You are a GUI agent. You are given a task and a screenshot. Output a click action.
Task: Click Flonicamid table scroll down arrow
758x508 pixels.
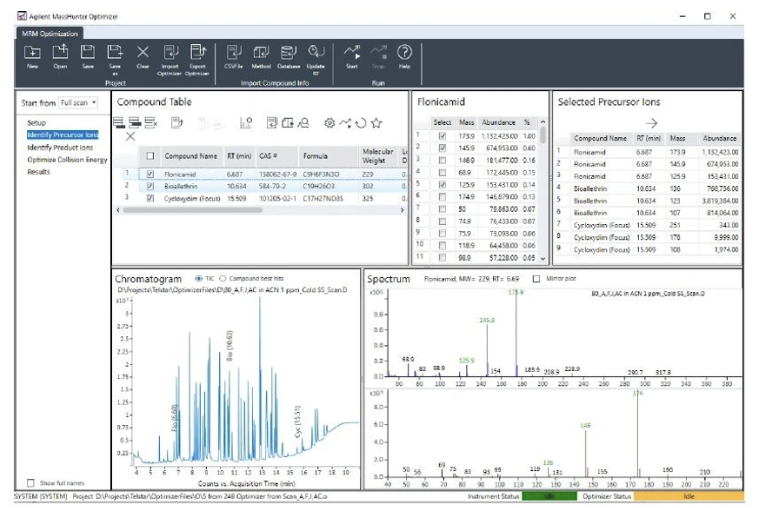(543, 259)
